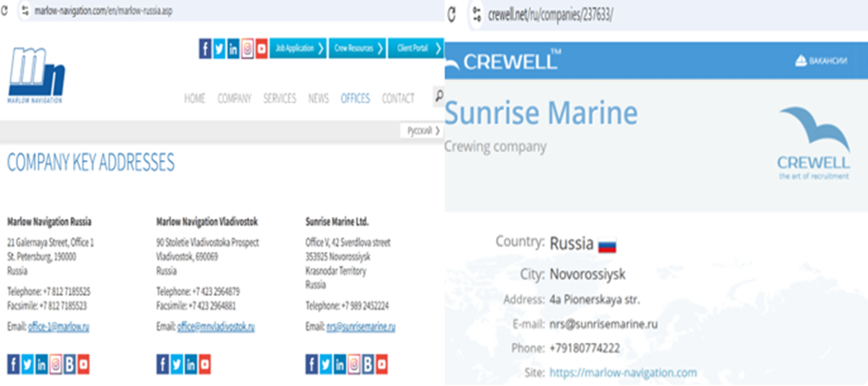Open the Job Application button
This screenshot has height=386, width=868.
(x=297, y=48)
